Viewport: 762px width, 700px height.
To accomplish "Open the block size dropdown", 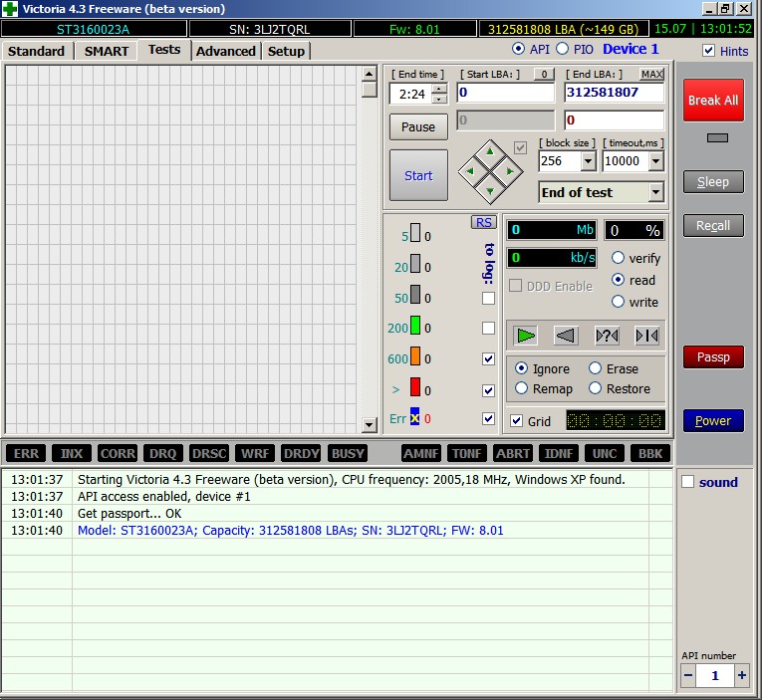I will [x=588, y=160].
